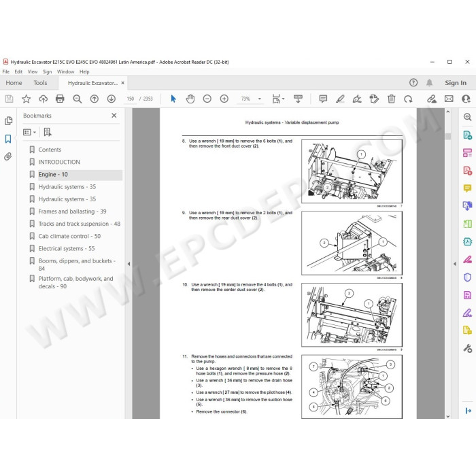Go to next page arrow
This screenshot has width=476, height=476.
(111, 99)
